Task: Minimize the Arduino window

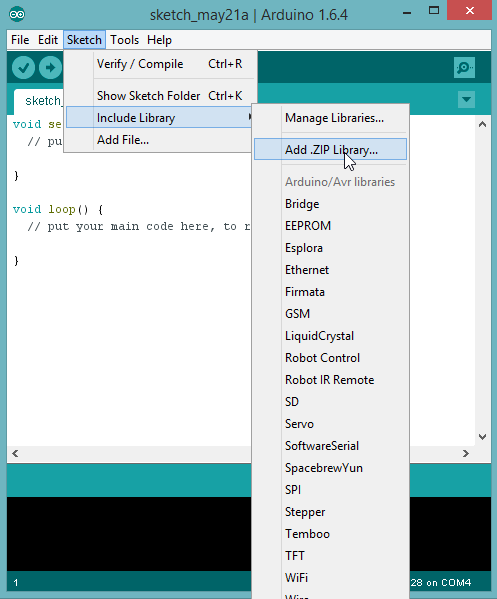Action: pyautogui.click(x=407, y=13)
